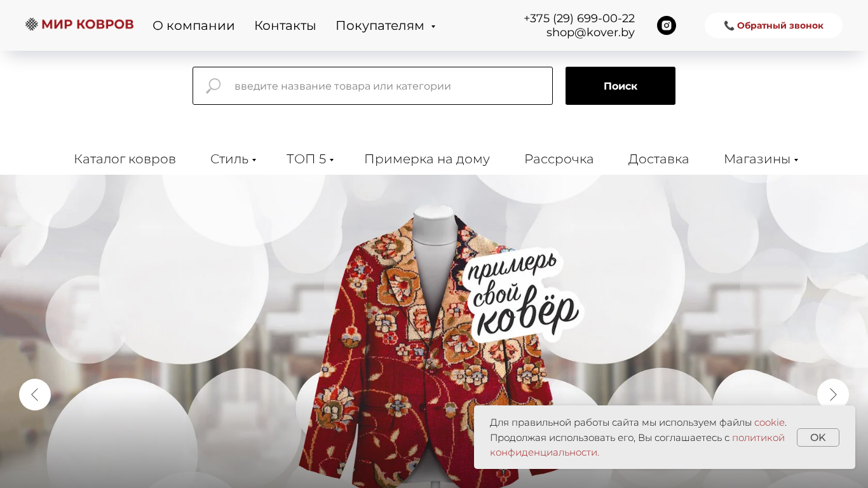Open the Доставка page
868x488 pixels.
(658, 159)
